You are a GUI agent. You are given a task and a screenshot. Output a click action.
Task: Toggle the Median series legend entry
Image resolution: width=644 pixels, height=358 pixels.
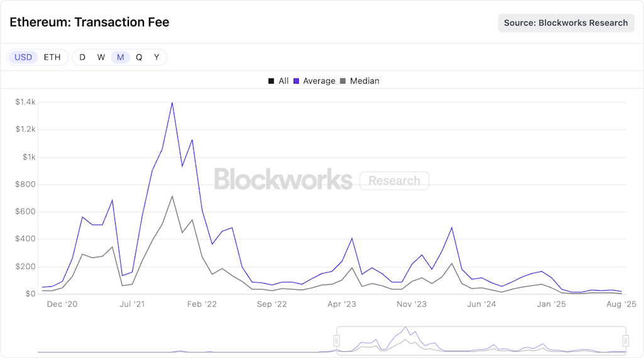[360, 81]
